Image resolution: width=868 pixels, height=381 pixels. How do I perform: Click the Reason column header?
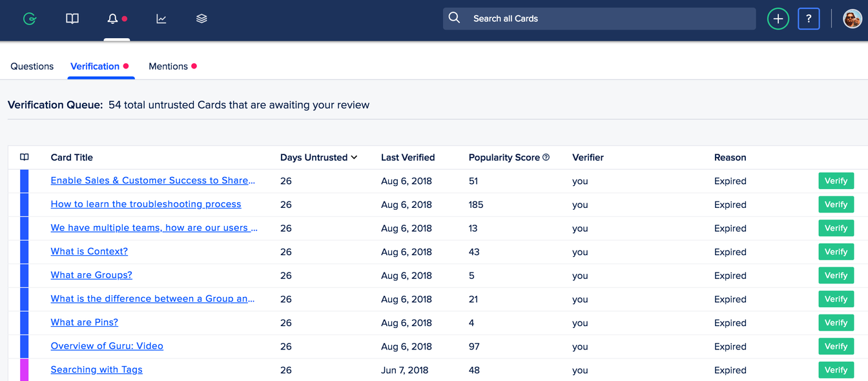[x=730, y=158]
